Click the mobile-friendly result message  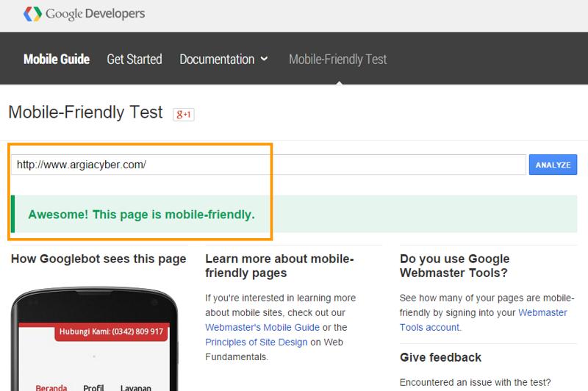[x=141, y=215]
